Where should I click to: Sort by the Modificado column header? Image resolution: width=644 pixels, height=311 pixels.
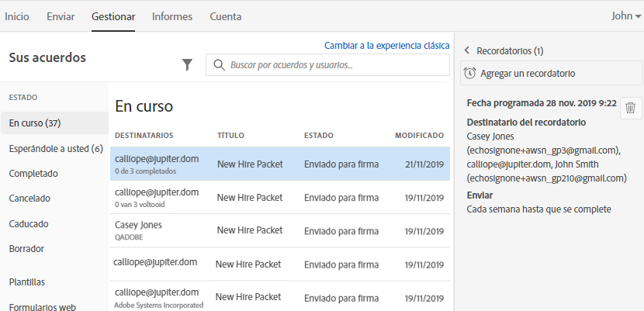pos(419,135)
